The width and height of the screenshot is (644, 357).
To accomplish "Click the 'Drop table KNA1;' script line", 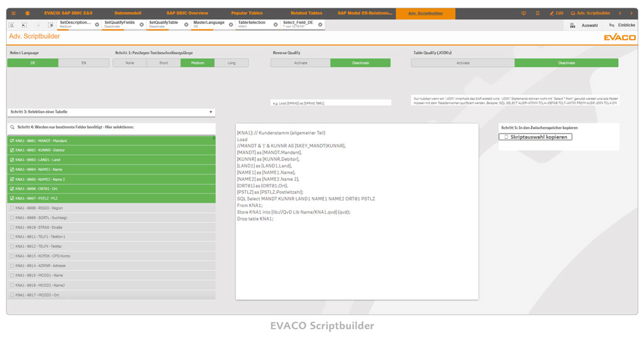I will [255, 219].
